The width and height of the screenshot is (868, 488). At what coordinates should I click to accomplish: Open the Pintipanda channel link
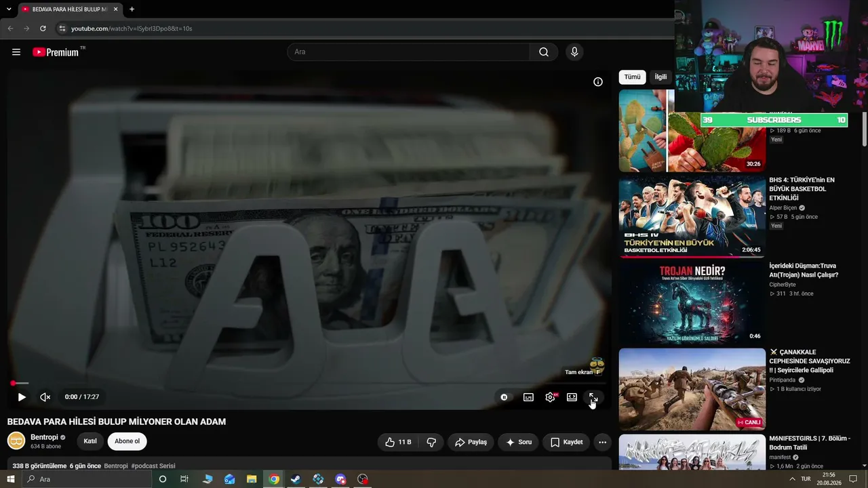coord(783,380)
